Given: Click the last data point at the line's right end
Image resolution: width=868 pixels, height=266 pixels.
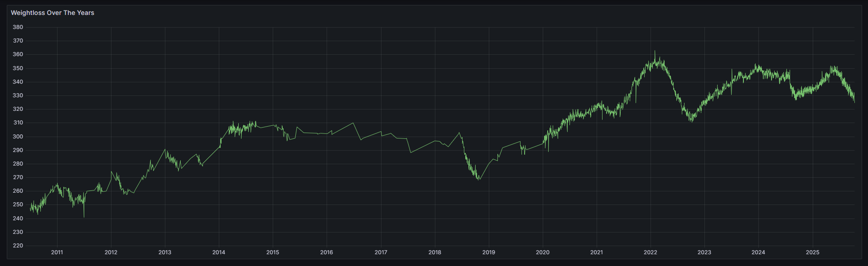Looking at the screenshot, I should coord(854,102).
